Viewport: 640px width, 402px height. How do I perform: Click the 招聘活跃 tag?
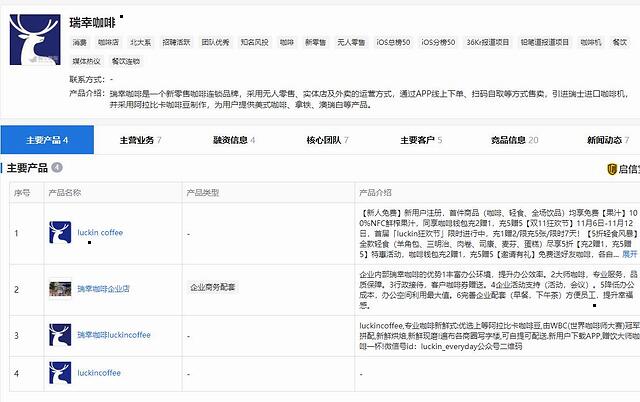coord(176,42)
